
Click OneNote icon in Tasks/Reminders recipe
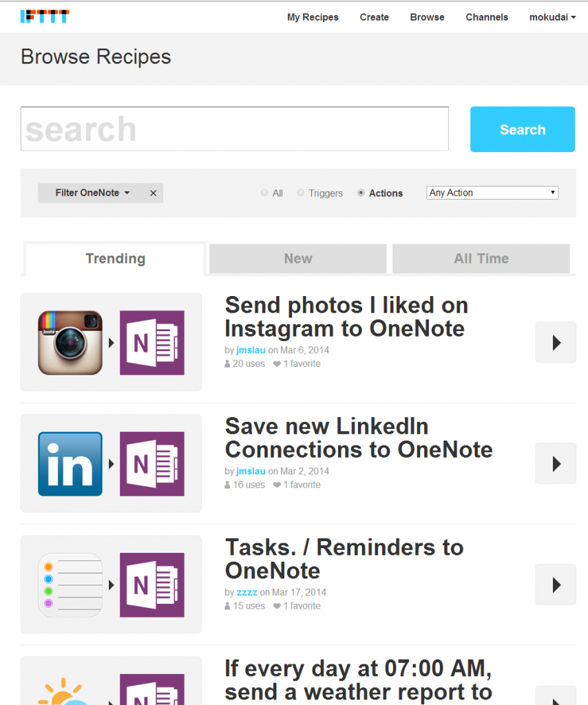(x=152, y=585)
